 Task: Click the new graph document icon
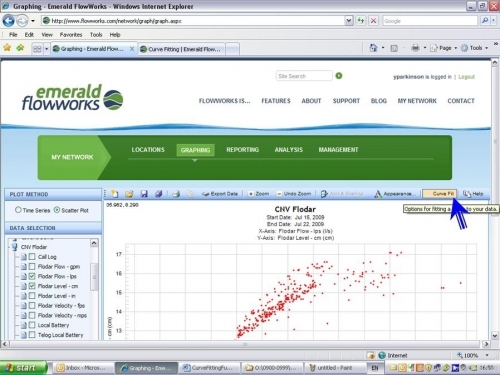click(115, 194)
